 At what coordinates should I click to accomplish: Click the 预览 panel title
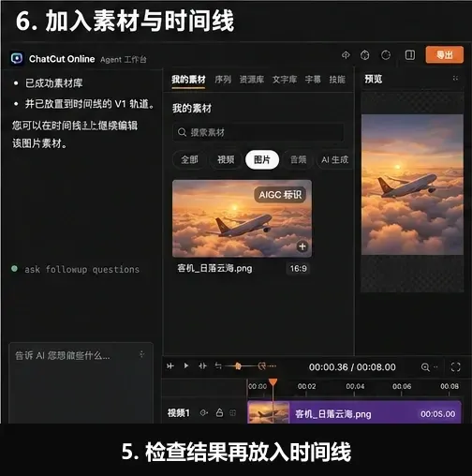point(374,79)
